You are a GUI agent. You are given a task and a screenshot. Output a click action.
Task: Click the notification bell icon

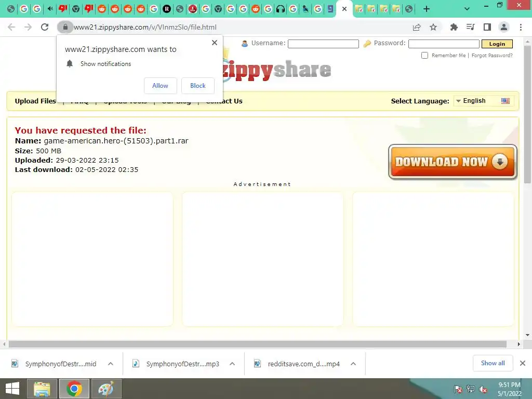(70, 64)
